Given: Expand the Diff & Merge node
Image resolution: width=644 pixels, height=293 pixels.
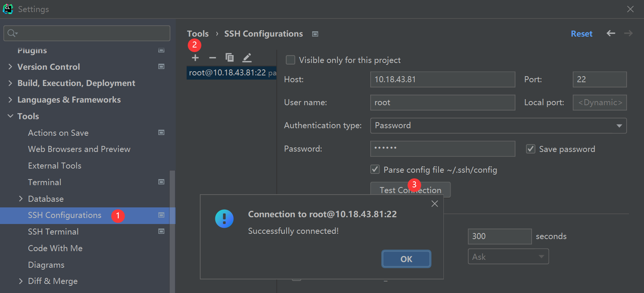Looking at the screenshot, I should (21, 281).
